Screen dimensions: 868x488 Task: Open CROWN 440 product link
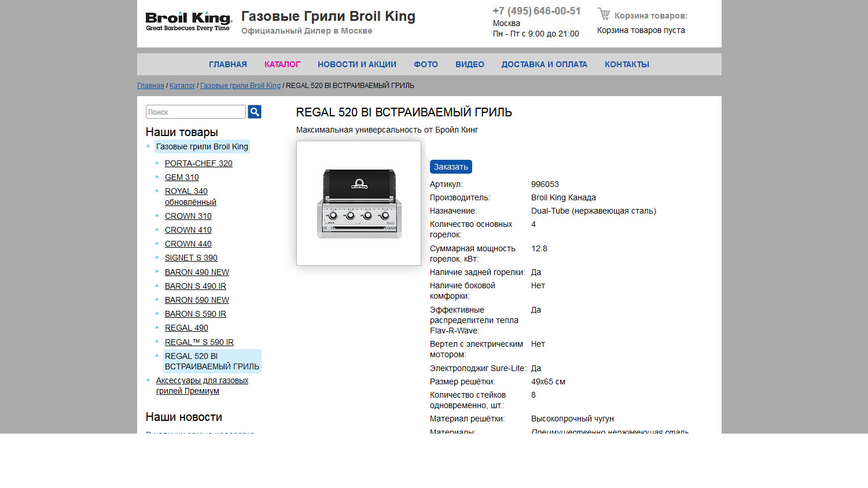[188, 244]
